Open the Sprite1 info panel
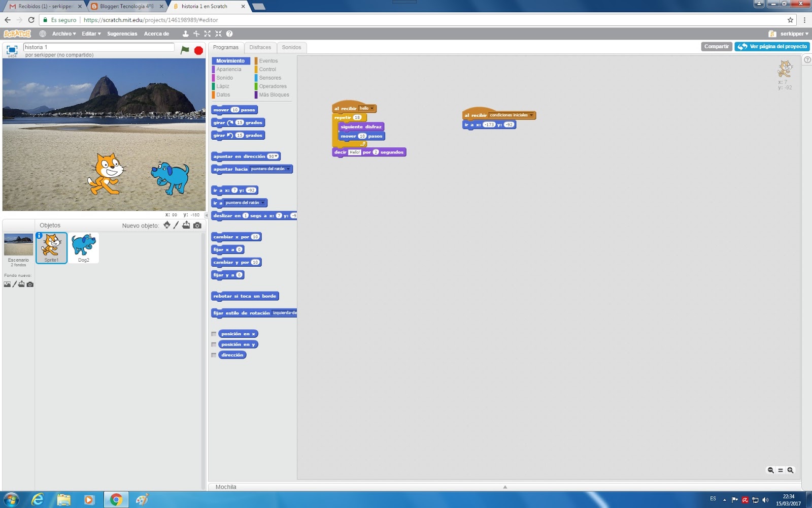 click(x=39, y=236)
